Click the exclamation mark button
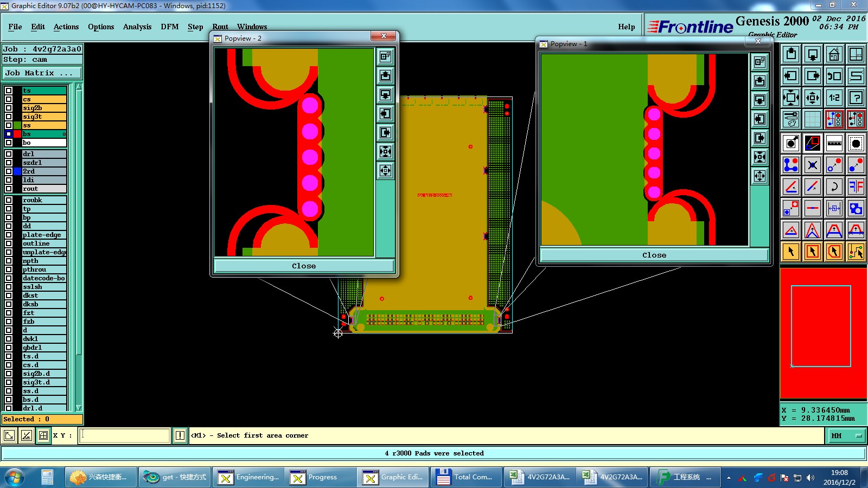This screenshot has height=488, width=868. (x=180, y=435)
